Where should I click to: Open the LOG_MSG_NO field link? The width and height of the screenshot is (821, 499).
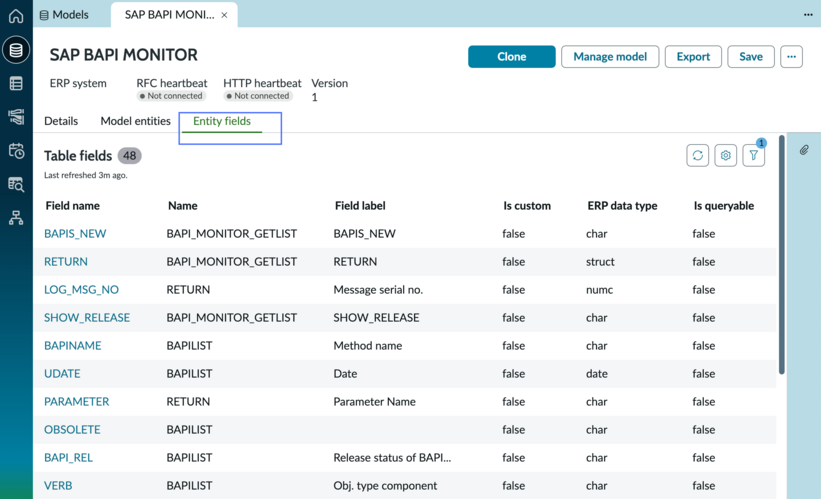tap(81, 290)
